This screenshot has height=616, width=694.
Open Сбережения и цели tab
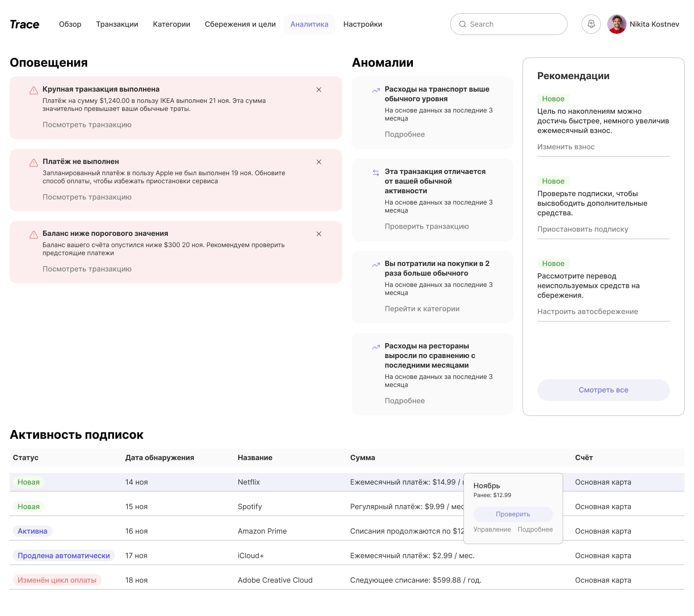pos(240,24)
